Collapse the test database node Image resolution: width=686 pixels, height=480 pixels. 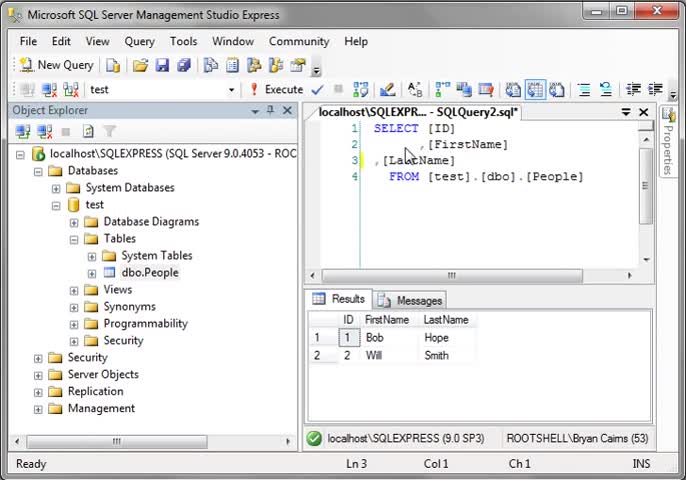point(56,206)
